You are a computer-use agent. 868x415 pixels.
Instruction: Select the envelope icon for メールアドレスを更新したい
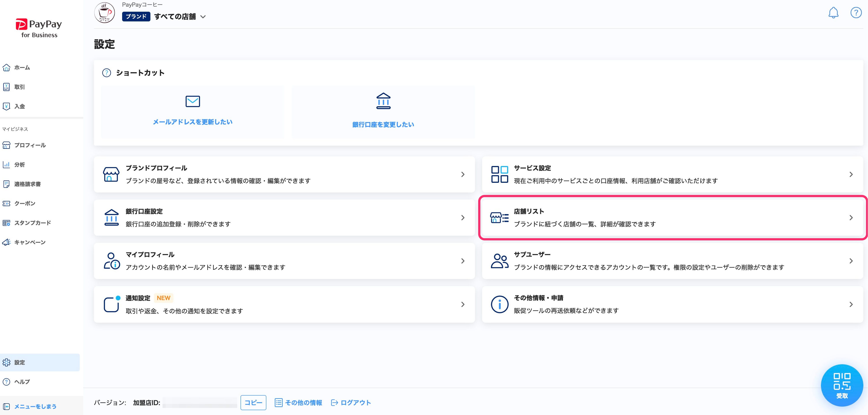point(192,101)
